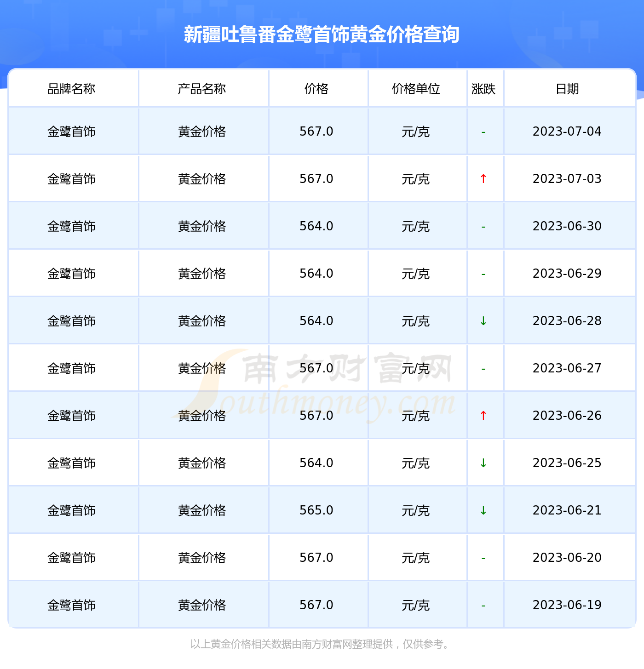Select the 产品名称 column header
This screenshot has height=669, width=644.
202,89
